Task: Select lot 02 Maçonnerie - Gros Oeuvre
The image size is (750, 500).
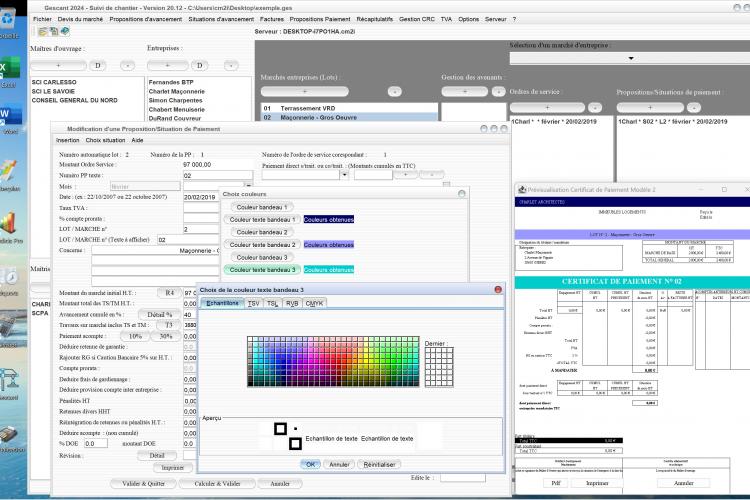Action: click(349, 117)
